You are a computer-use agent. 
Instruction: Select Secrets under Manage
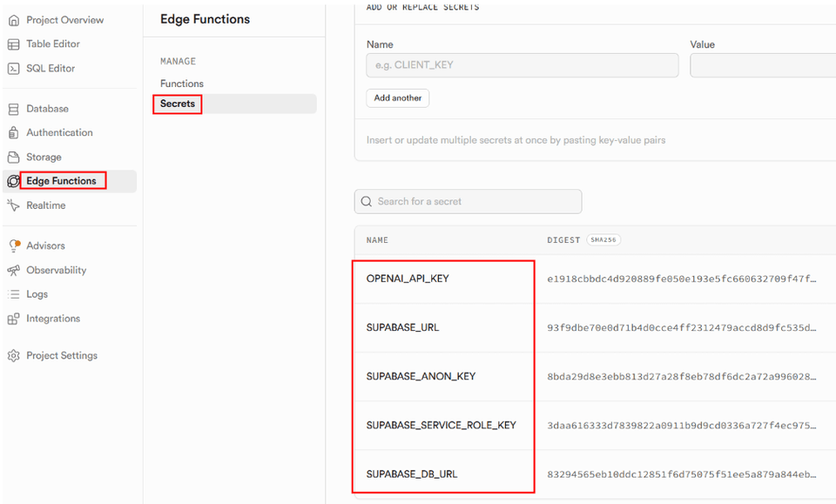(178, 104)
